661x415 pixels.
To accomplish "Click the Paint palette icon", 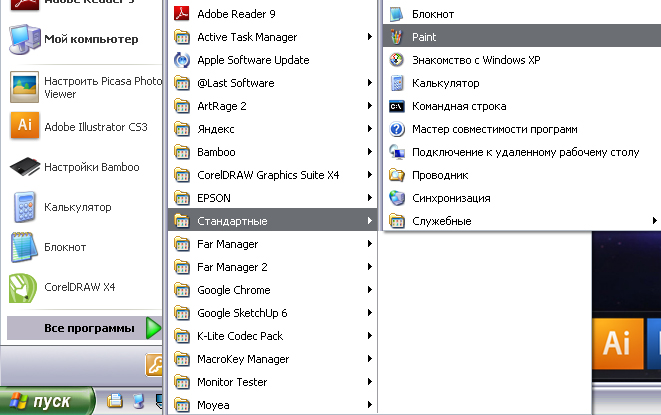I will pos(396,37).
